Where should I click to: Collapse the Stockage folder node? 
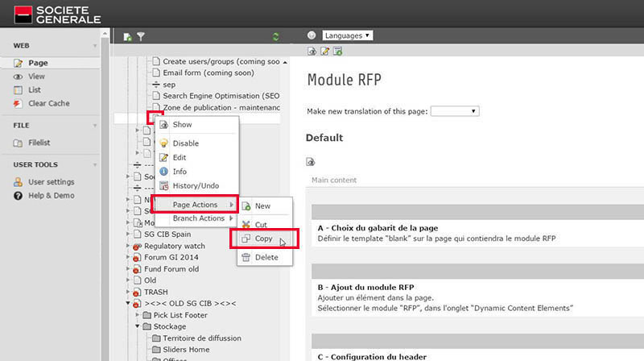(x=138, y=326)
